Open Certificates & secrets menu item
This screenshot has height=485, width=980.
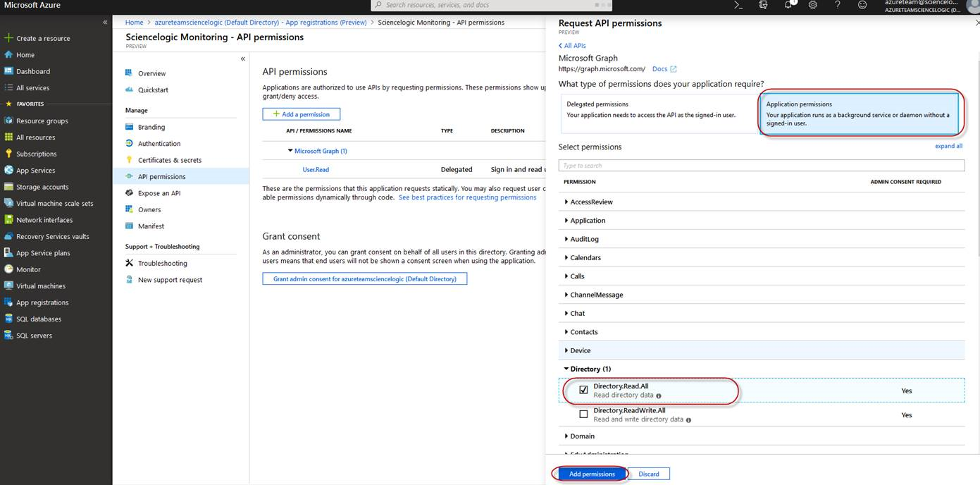[x=169, y=160]
